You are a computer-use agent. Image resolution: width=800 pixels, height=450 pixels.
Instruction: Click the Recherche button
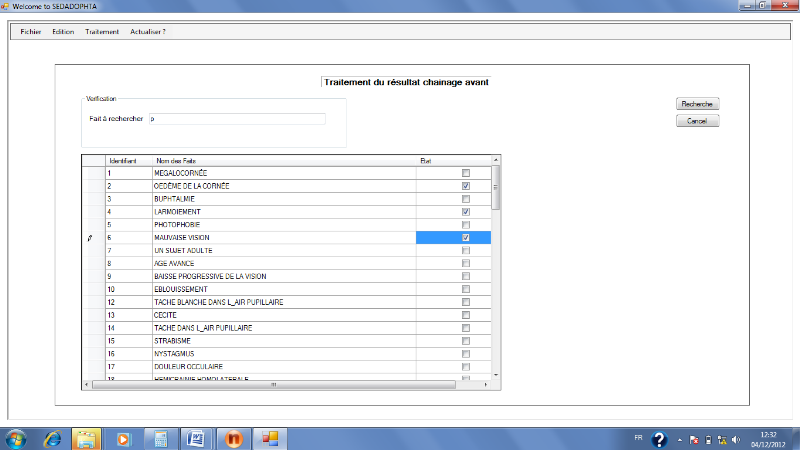pyautogui.click(x=697, y=104)
